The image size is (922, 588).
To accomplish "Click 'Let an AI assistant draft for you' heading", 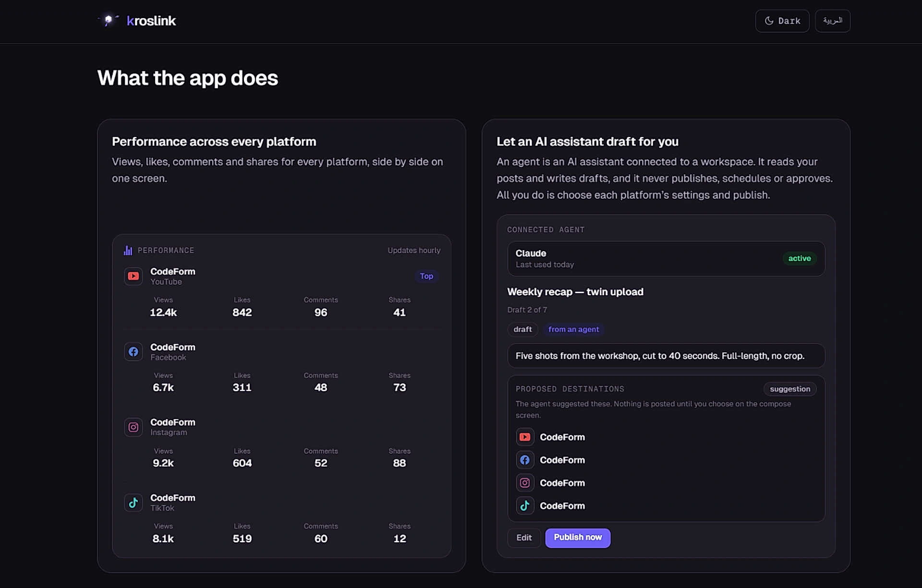I will [587, 142].
